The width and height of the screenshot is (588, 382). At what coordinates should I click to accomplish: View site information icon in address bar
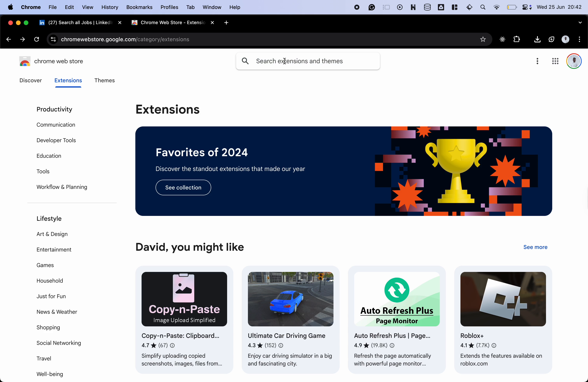(x=53, y=39)
